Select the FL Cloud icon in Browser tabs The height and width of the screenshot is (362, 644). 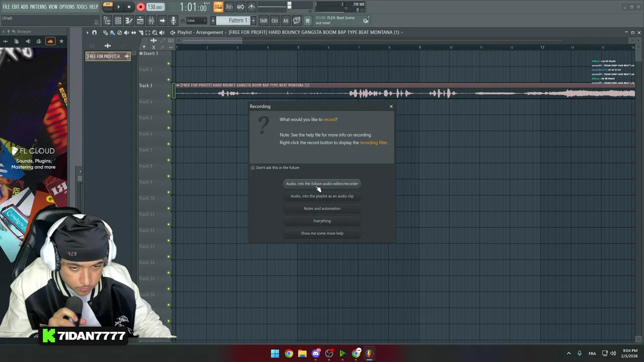(50, 41)
